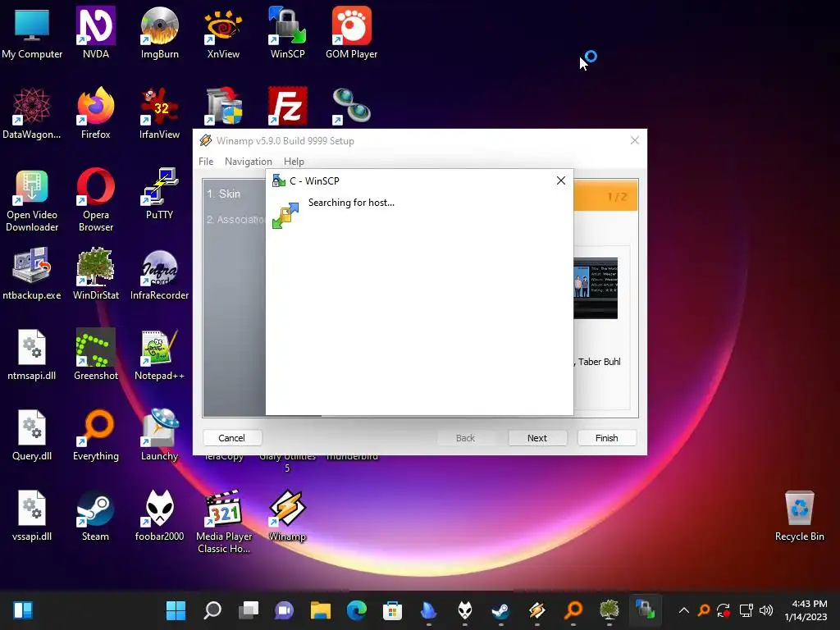Select the Greenshot desktop icon
The image size is (840, 630).
click(96, 354)
